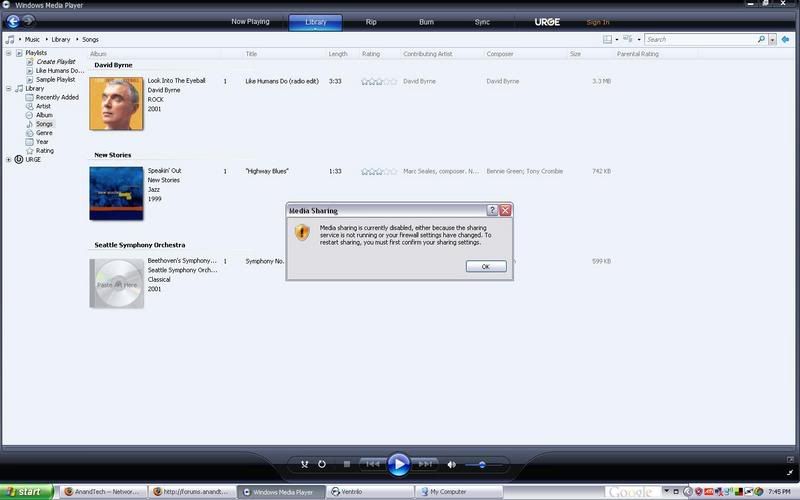The height and width of the screenshot is (500, 800).
Task: Open the layout options icon
Action: (x=607, y=39)
